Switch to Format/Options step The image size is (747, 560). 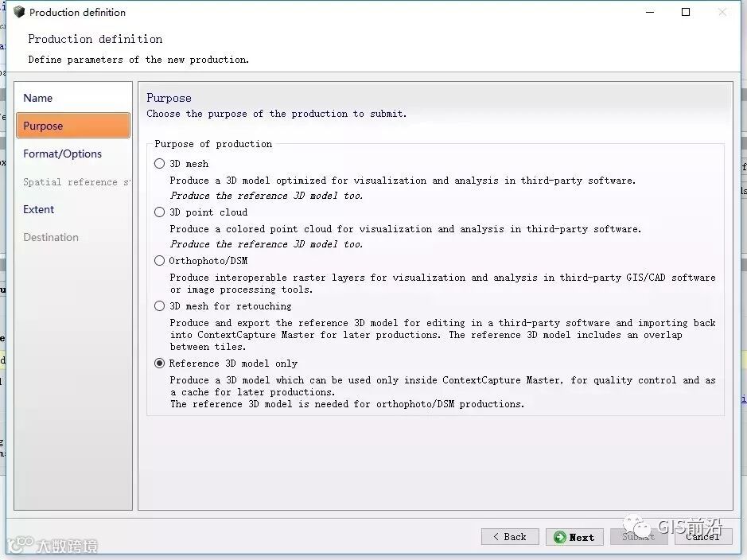pos(73,154)
